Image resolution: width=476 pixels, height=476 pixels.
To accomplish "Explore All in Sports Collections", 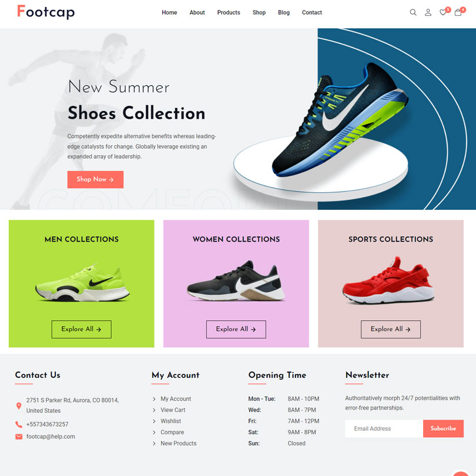I will pos(391,329).
